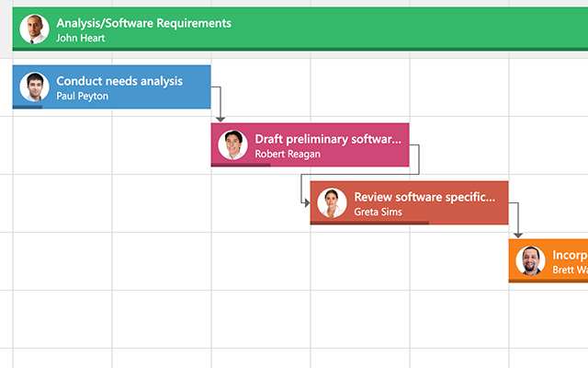This screenshot has height=368, width=588.
Task: Click the Greta Sims name label
Action: coord(378,212)
